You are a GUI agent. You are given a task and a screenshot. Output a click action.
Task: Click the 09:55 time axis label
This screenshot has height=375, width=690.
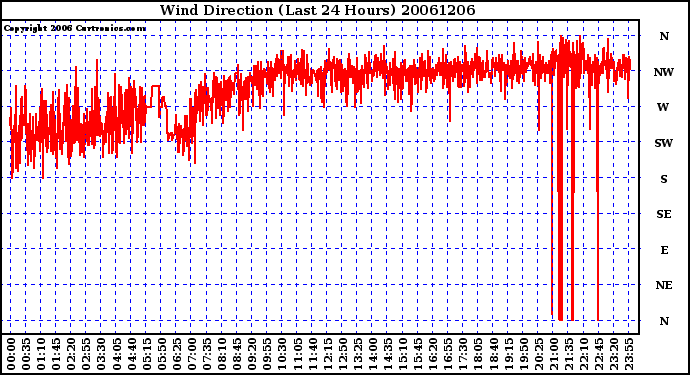(267, 354)
